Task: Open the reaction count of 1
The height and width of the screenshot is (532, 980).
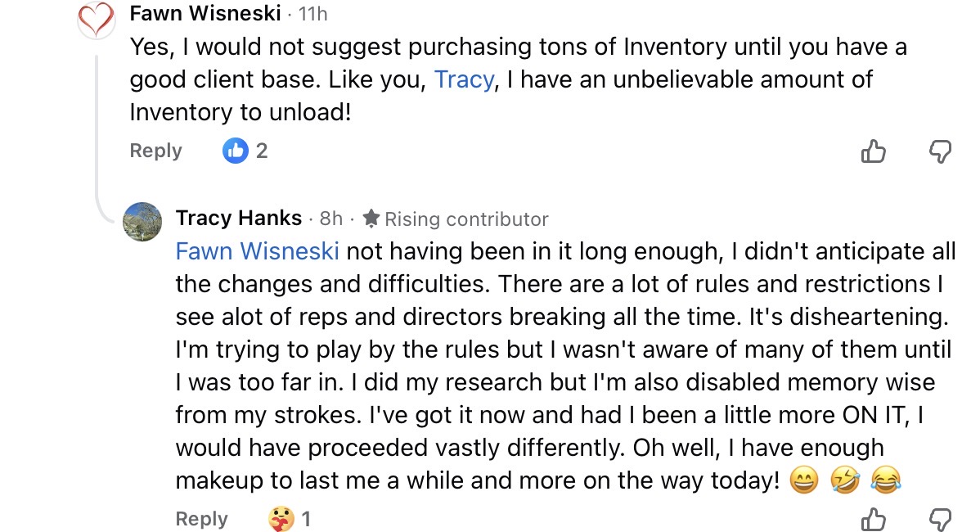Action: click(306, 519)
